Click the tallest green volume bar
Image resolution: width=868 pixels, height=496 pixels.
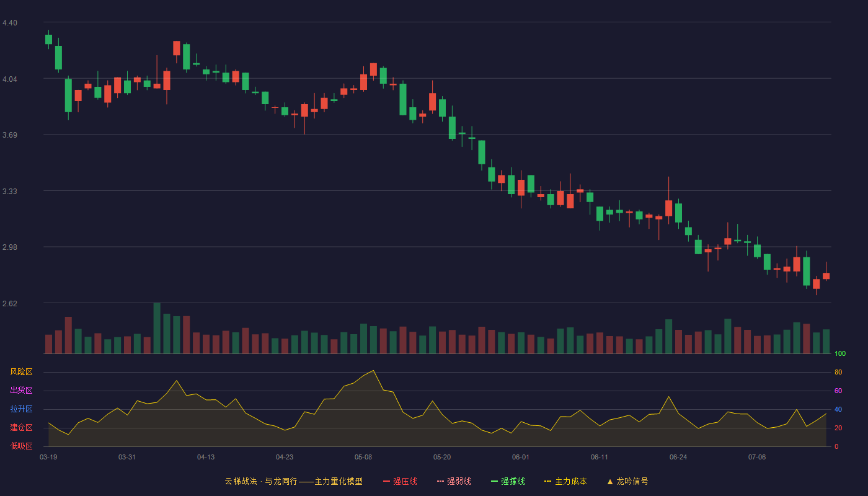pos(157,328)
